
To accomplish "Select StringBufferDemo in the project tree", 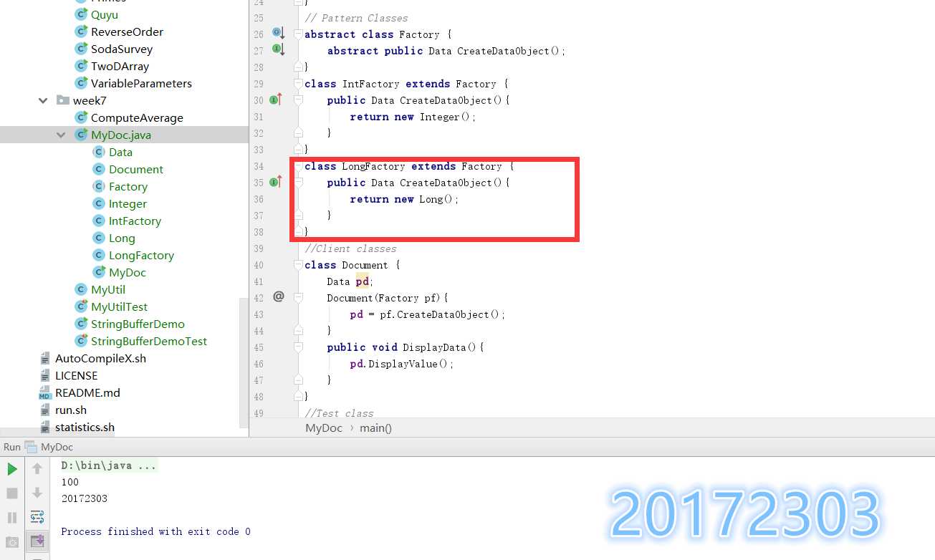I will point(138,324).
